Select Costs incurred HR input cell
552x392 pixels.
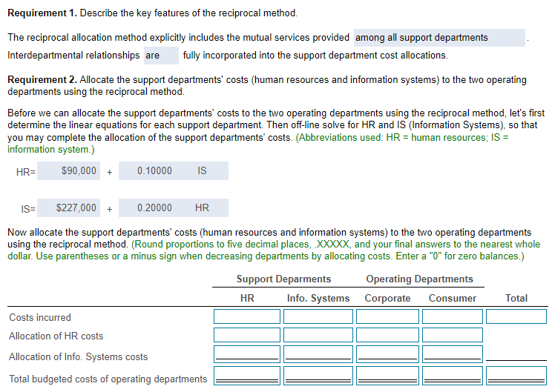[247, 316]
